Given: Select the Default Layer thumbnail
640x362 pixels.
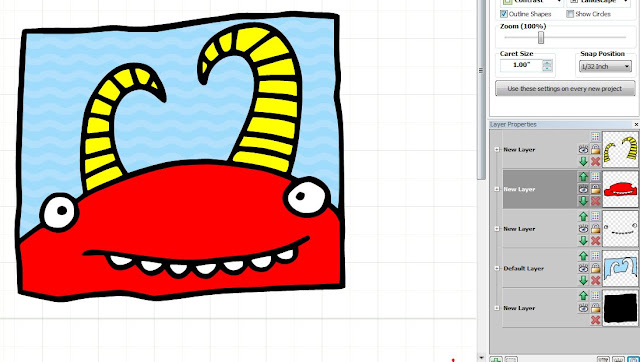Looking at the screenshot, I should point(620,268).
